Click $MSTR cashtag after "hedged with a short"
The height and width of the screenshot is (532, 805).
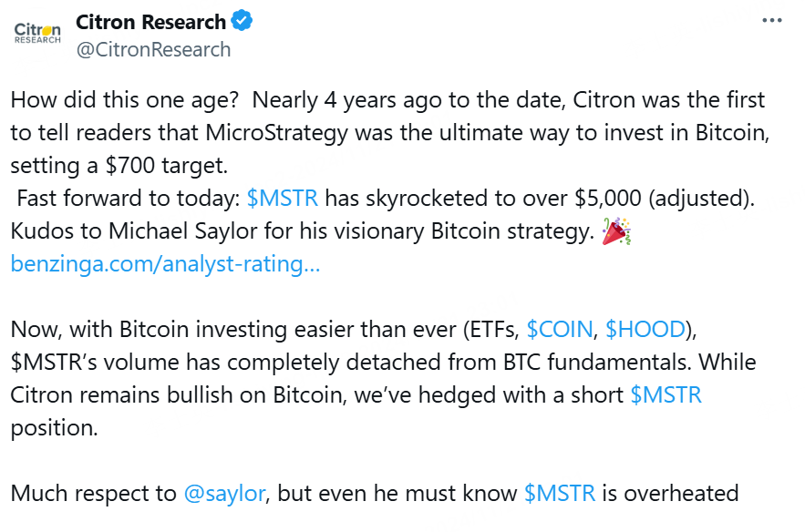point(666,396)
